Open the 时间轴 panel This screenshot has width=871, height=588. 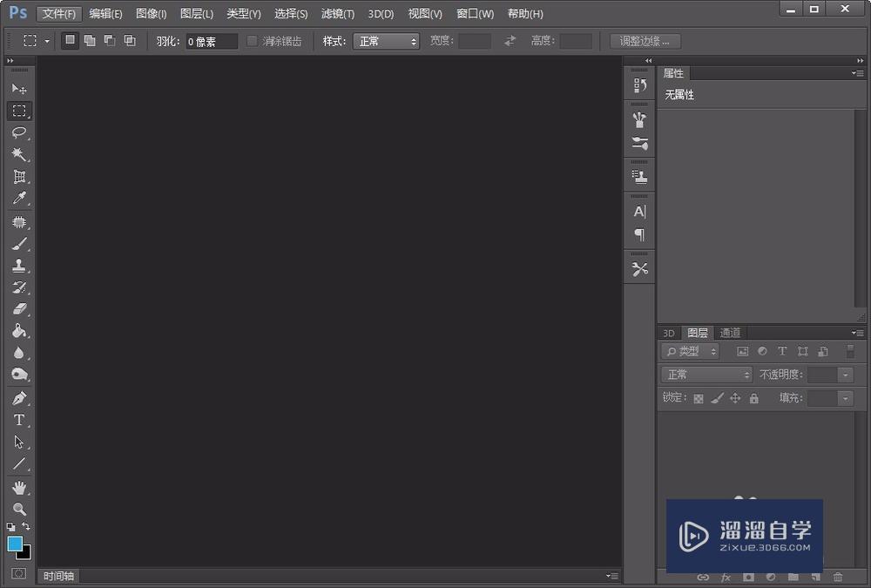click(57, 575)
